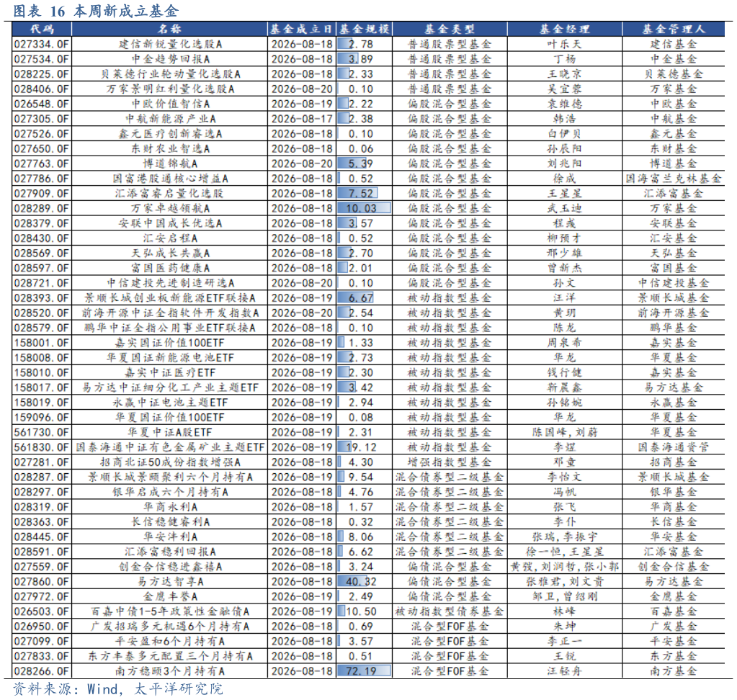Image resolution: width=737 pixels, height=700 pixels.
Task: Click 增强指数型基金 type cell
Action: coord(450,462)
